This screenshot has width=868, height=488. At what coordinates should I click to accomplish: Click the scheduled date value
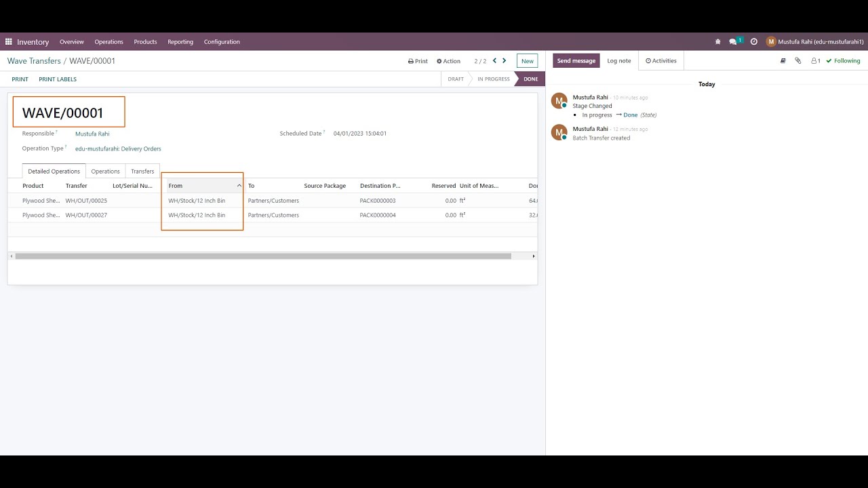coord(360,134)
